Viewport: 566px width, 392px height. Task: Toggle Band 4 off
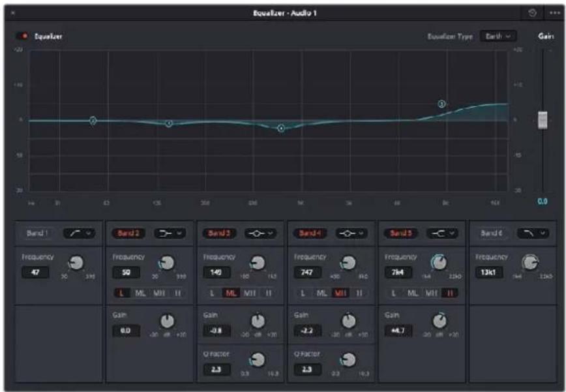click(310, 234)
